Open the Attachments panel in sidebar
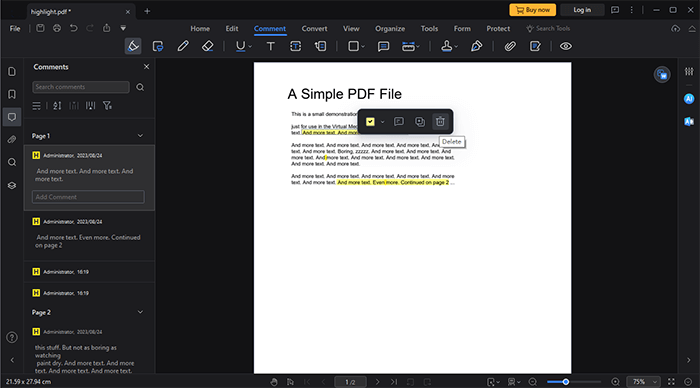This screenshot has height=388, width=700. tap(12, 140)
